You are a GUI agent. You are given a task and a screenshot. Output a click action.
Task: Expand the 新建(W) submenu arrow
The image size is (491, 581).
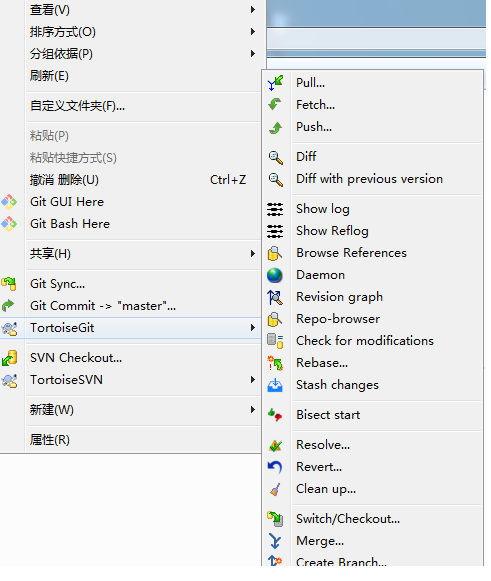click(253, 410)
